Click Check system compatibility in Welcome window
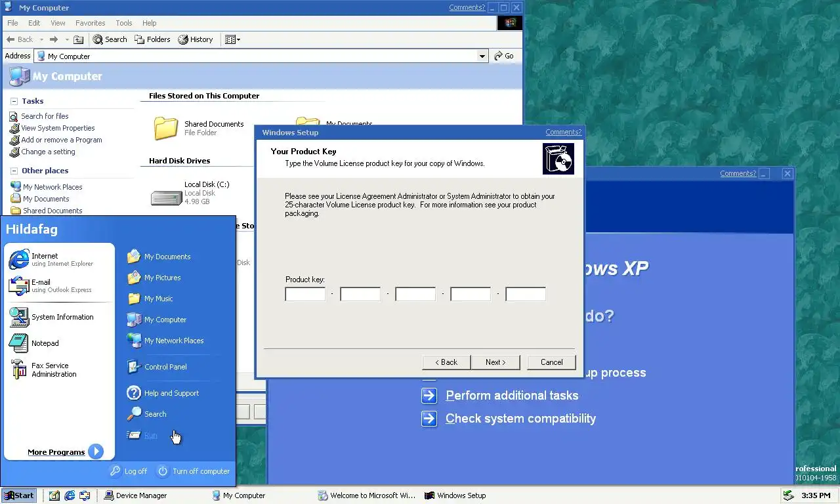840x504 pixels. click(520, 419)
